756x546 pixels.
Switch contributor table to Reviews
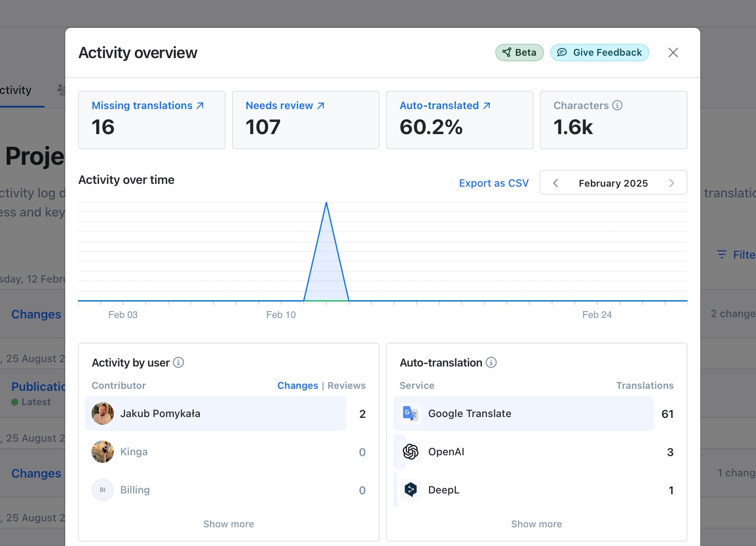tap(347, 386)
